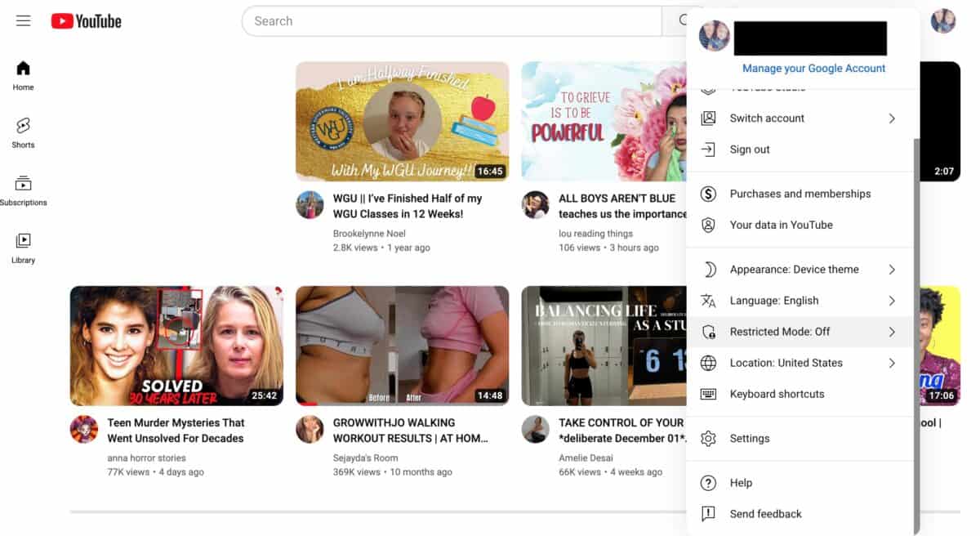Image resolution: width=980 pixels, height=536 pixels.
Task: Click anna horror stories channel name
Action: (147, 458)
